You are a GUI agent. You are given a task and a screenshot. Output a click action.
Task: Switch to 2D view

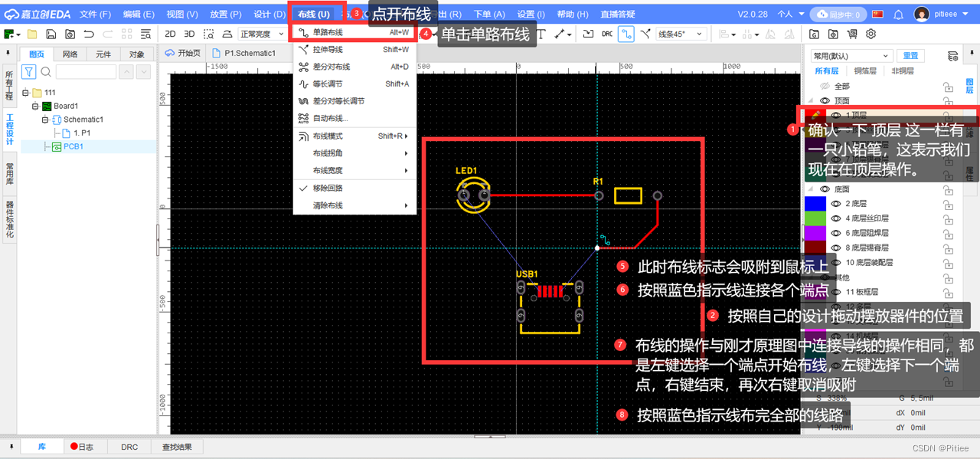pyautogui.click(x=170, y=34)
